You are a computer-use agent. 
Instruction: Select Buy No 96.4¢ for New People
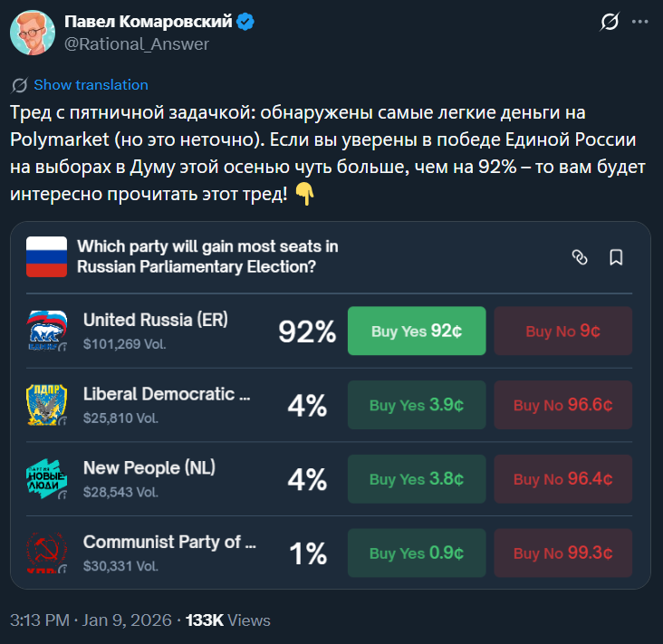coord(562,479)
